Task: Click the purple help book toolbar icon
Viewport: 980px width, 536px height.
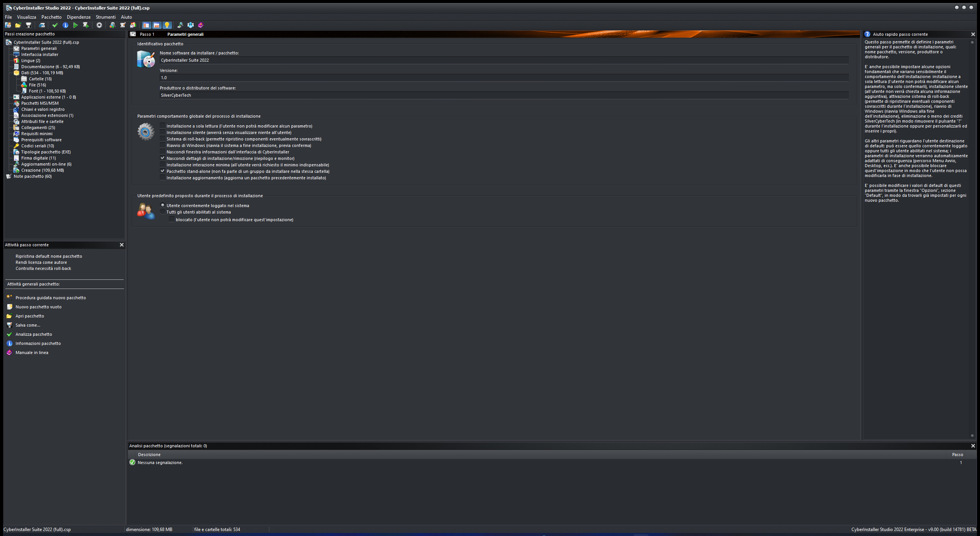Action: [201, 25]
